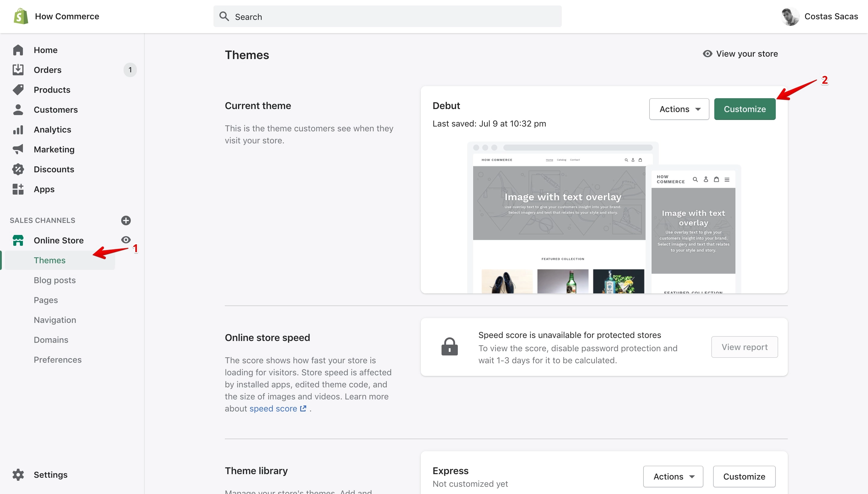The height and width of the screenshot is (494, 868).
Task: Click into the Search field
Action: point(387,16)
